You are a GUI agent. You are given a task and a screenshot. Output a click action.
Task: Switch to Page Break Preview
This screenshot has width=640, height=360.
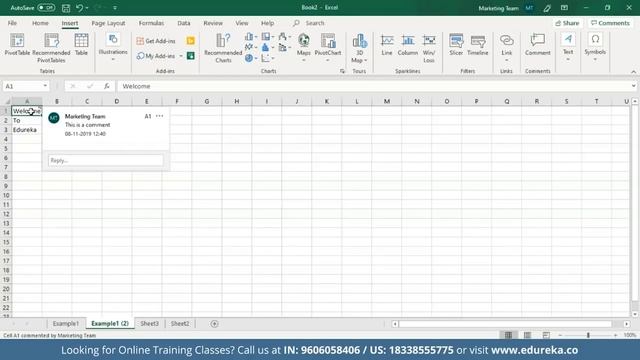[546, 335]
